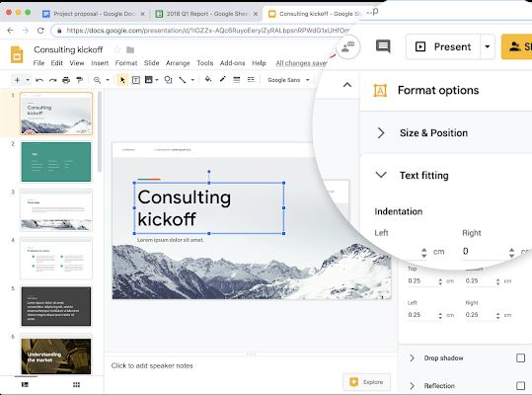Click the insert image icon
The width and height of the screenshot is (532, 395).
pos(148,80)
